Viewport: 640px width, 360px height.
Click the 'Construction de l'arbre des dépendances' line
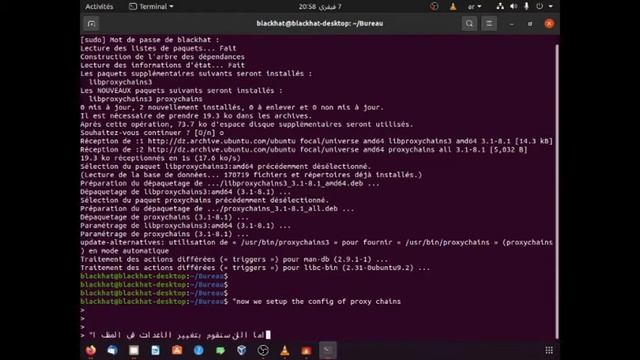click(162, 57)
